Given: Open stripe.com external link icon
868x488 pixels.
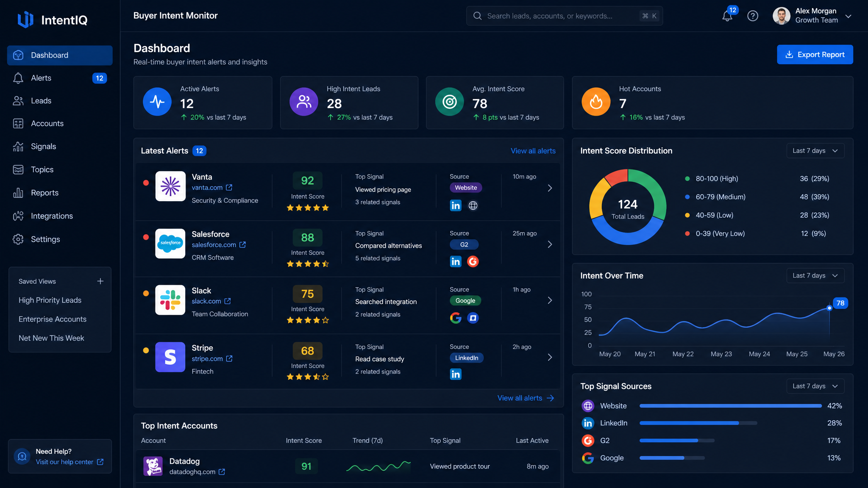Looking at the screenshot, I should [x=229, y=359].
